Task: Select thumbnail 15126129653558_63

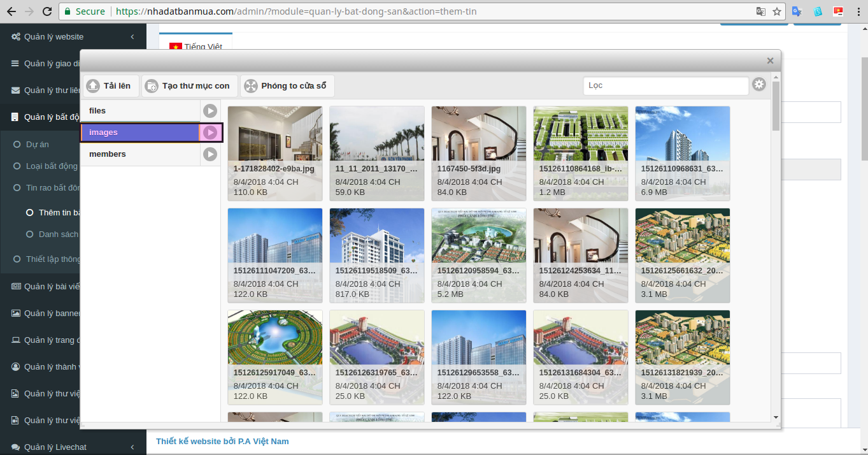Action: (479, 357)
